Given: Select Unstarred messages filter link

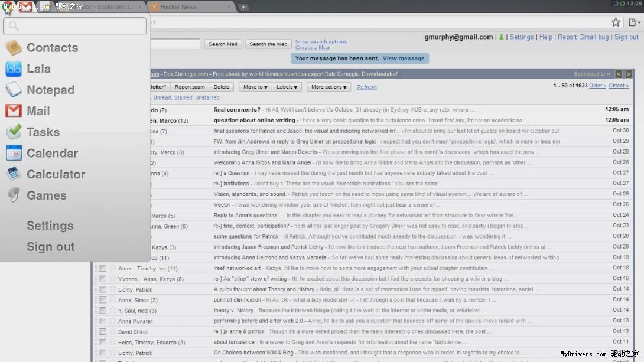Looking at the screenshot, I should tap(207, 97).
